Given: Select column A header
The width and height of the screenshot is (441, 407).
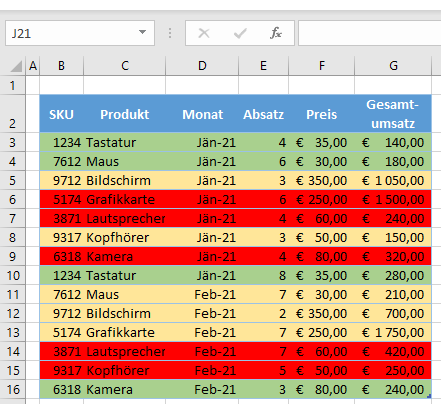Looking at the screenshot, I should (33, 66).
